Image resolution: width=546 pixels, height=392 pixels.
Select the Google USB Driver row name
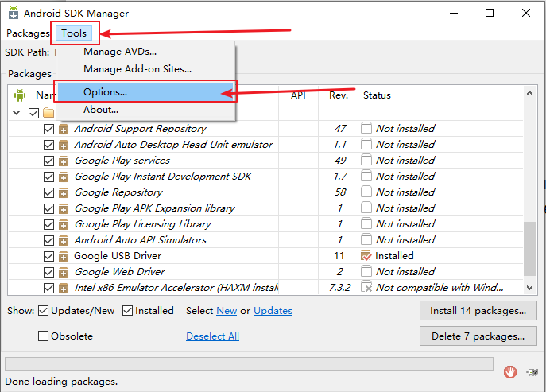pos(118,256)
